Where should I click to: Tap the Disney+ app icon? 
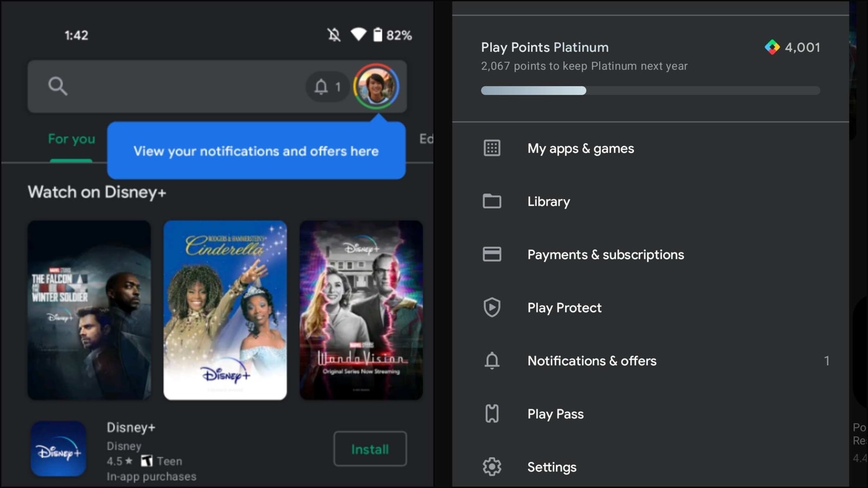point(59,449)
